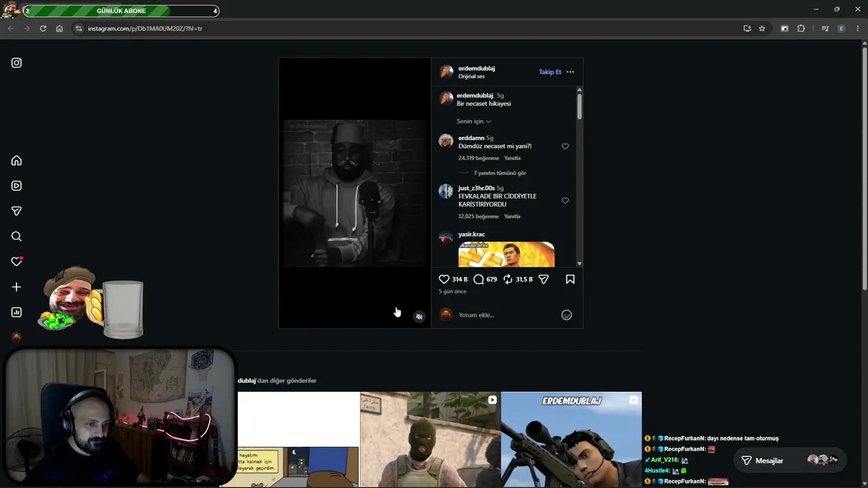This screenshot has height=488, width=868.
Task: Open your profile avatar in sidebar
Action: point(16,337)
